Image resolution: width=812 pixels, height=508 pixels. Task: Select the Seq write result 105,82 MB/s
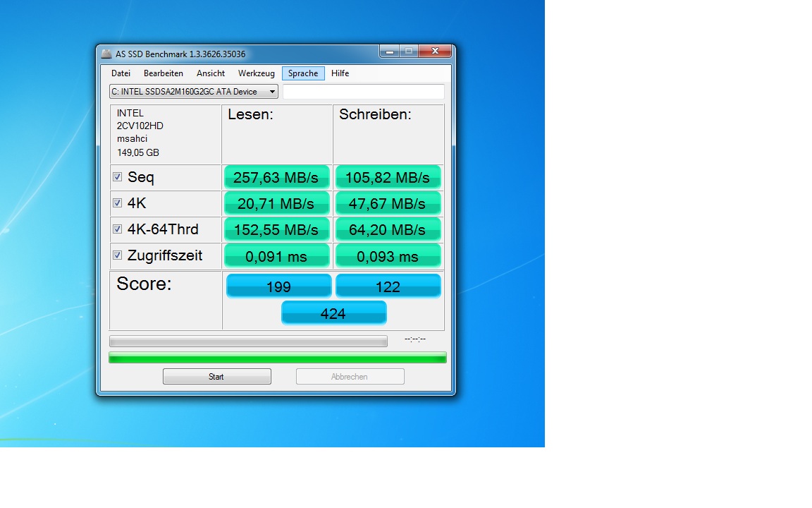coord(388,177)
